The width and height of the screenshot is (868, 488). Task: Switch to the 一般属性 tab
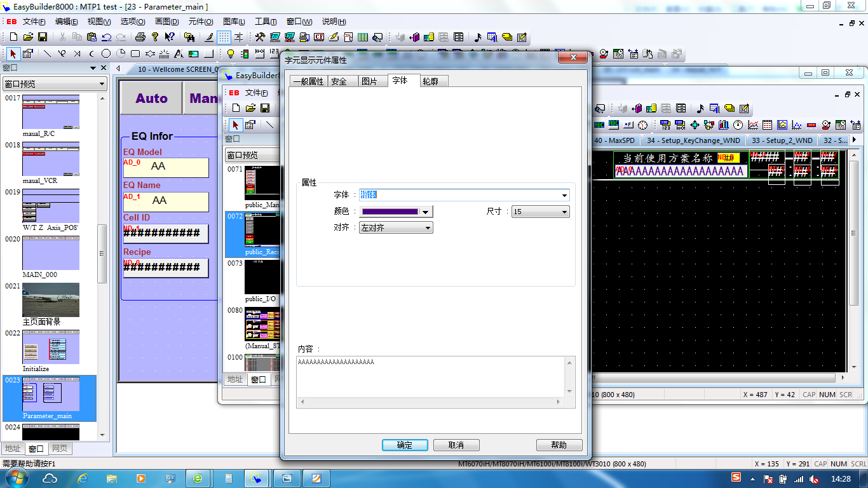pos(308,81)
